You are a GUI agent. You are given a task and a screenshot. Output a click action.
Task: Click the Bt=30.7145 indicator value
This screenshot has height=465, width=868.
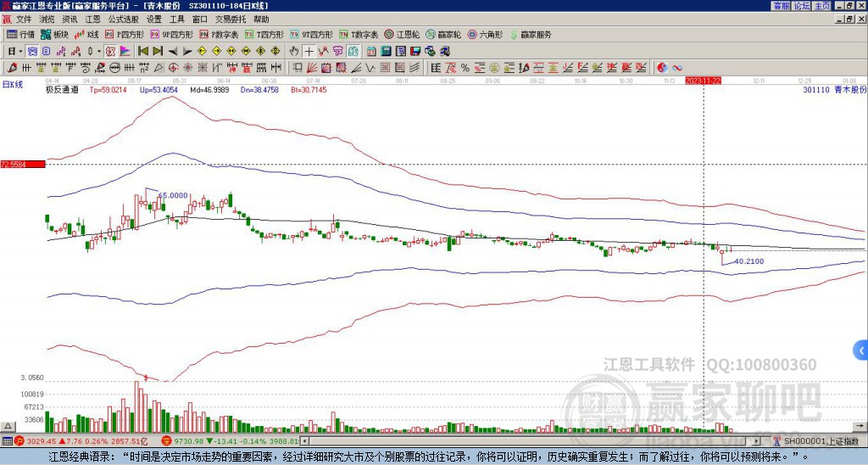309,89
